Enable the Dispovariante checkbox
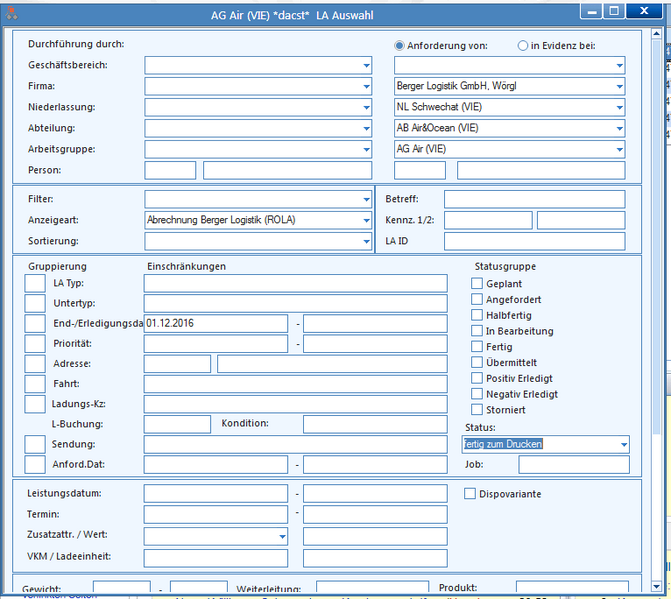The image size is (671, 599). click(x=470, y=493)
